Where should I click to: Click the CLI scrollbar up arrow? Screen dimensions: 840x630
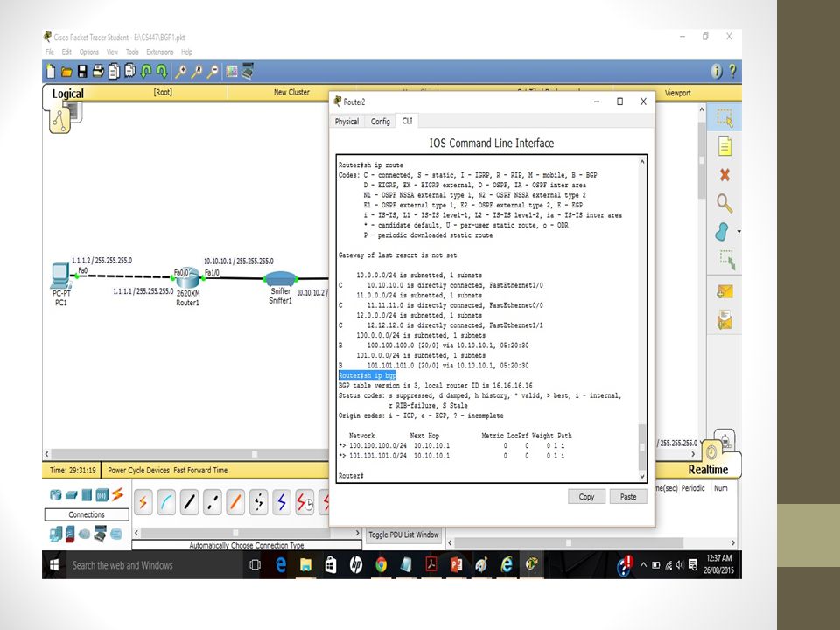(642, 161)
